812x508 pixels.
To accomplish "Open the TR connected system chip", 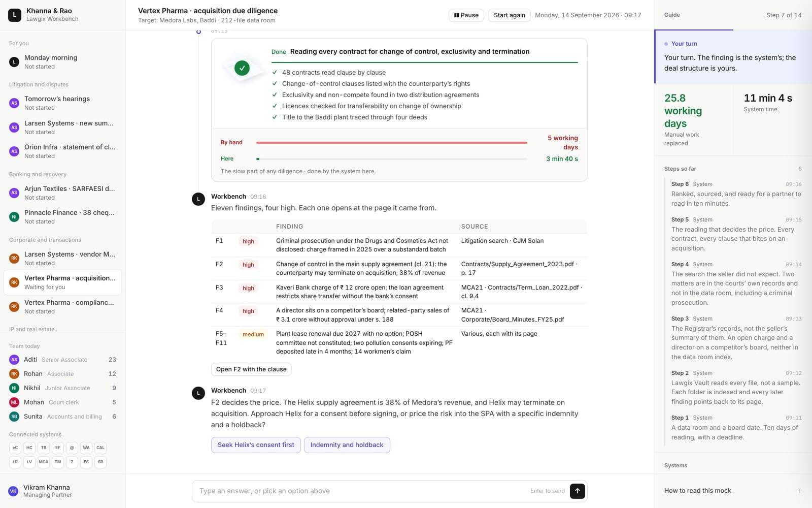I will (x=44, y=448).
